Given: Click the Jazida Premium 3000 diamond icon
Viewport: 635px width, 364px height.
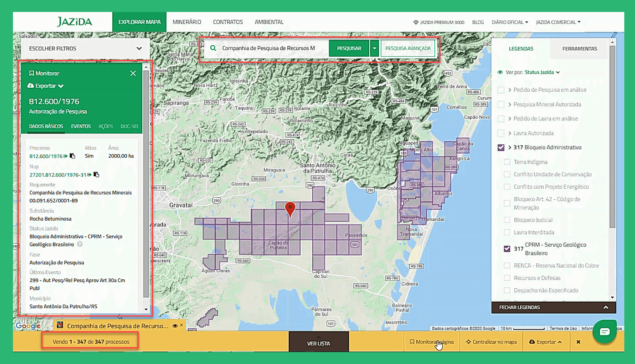Looking at the screenshot, I should click(416, 22).
